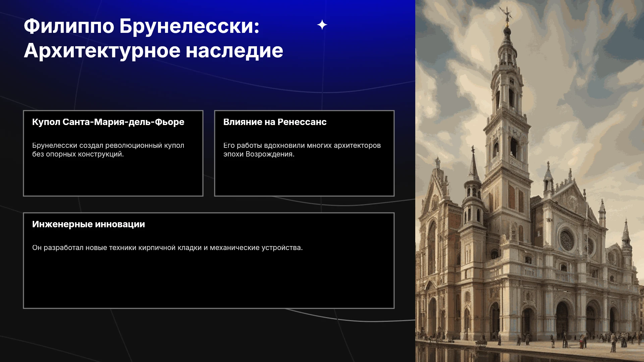Click the "Архитектурное наследие" title line

(153, 51)
